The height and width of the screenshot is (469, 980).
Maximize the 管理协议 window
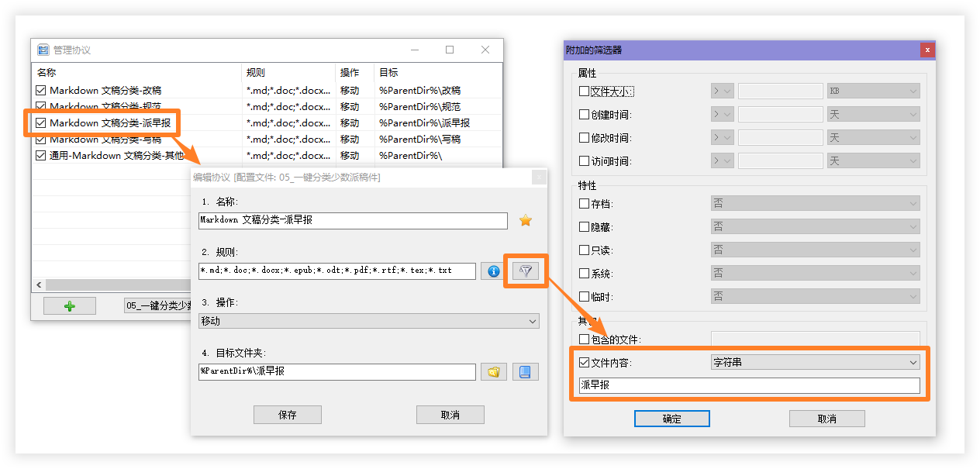coord(450,50)
